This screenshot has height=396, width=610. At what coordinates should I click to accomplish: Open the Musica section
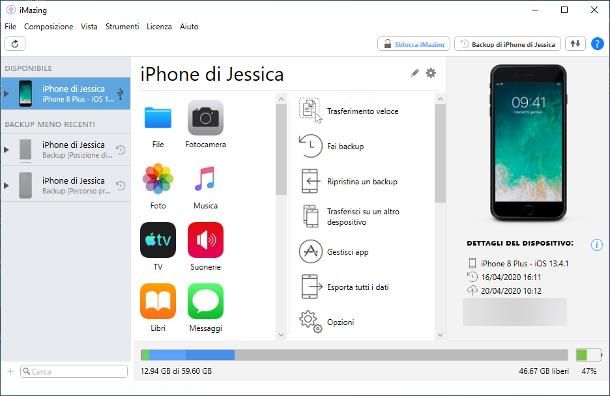click(x=205, y=179)
